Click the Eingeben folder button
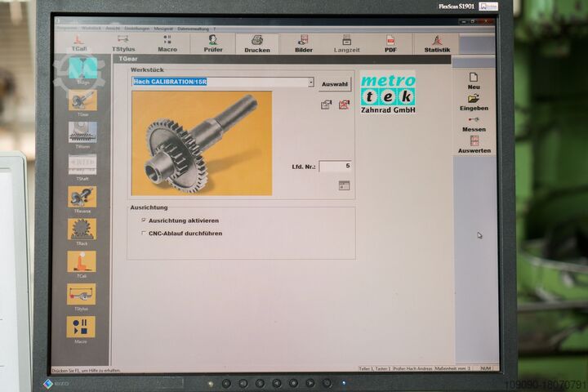588x392 pixels. click(474, 99)
